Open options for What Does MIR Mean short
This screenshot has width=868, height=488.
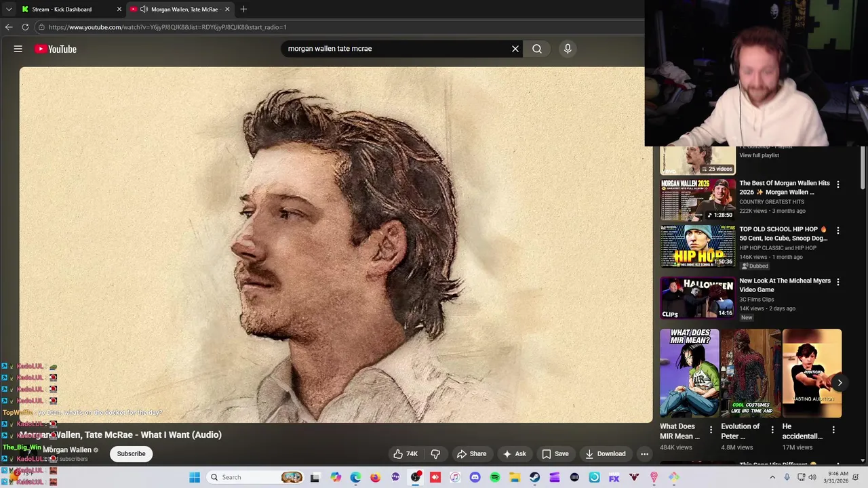tap(711, 430)
